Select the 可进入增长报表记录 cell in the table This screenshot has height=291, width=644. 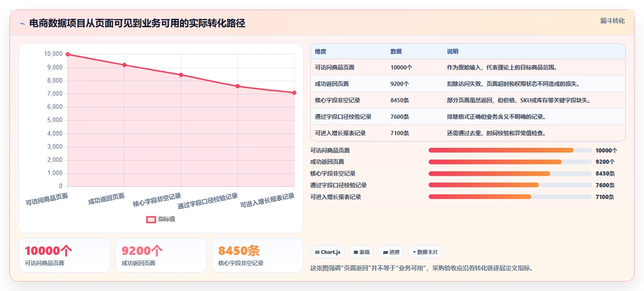click(x=340, y=133)
